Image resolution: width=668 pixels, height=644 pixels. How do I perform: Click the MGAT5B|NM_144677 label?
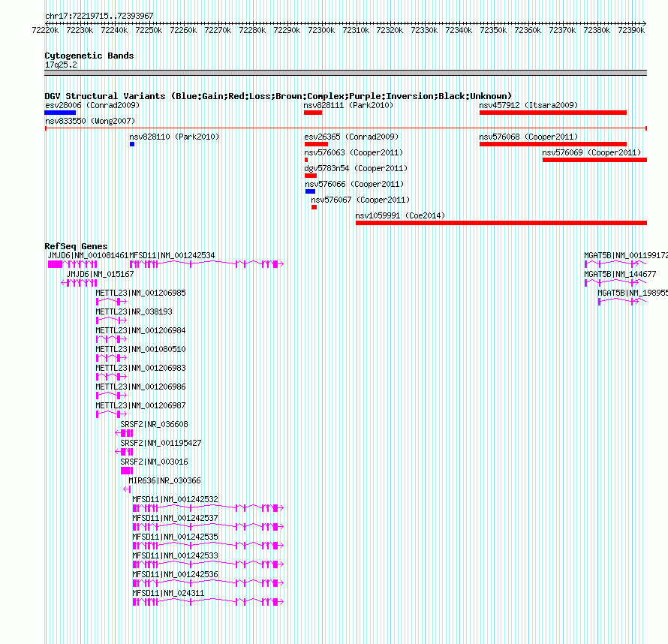[x=620, y=274]
